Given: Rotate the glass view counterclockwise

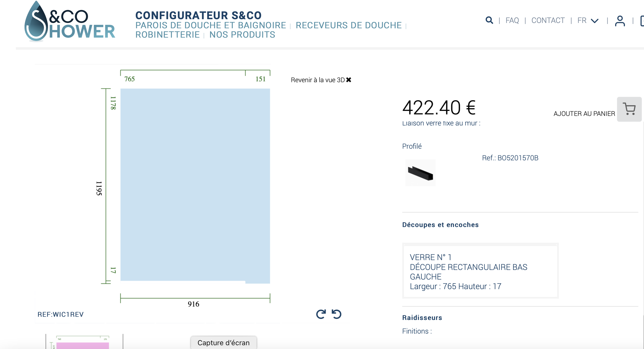Looking at the screenshot, I should click(337, 314).
